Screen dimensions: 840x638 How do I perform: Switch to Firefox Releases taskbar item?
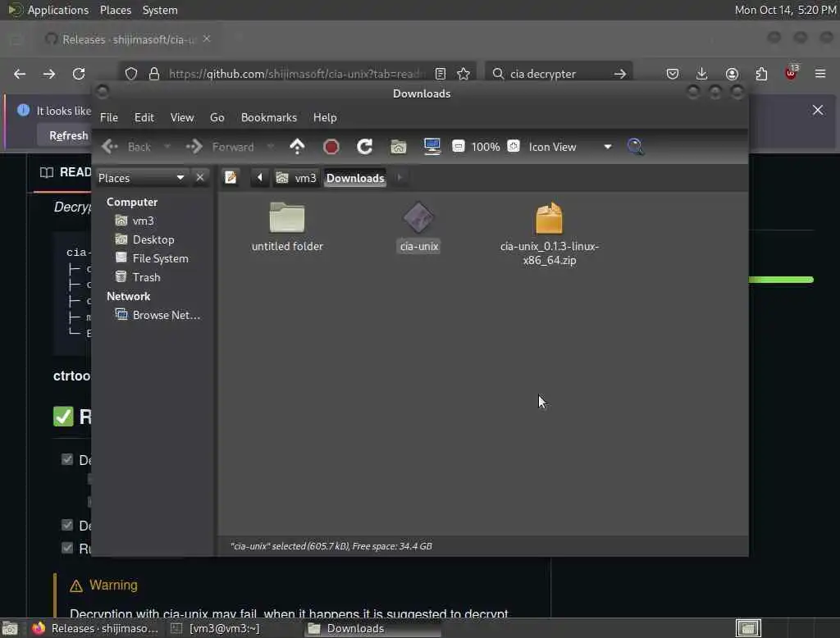click(95, 628)
